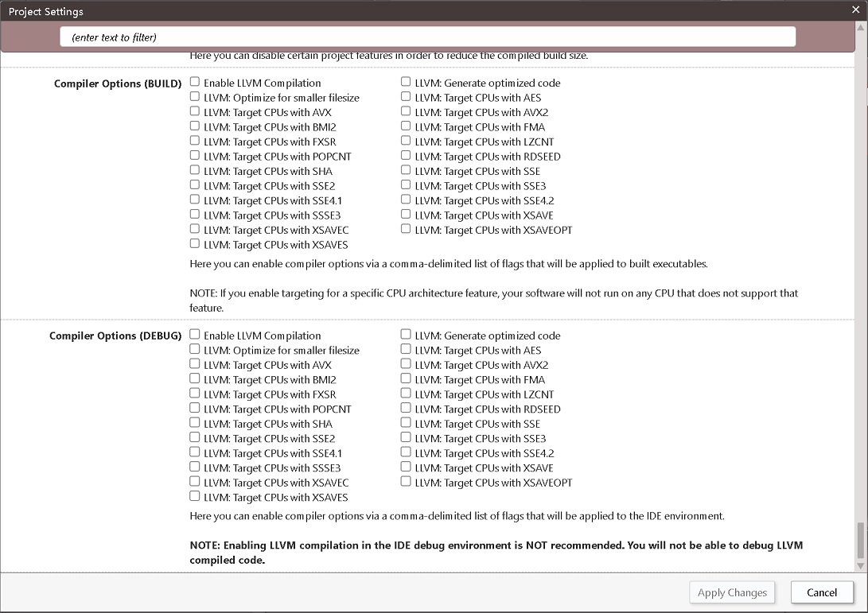Enable DEBUG LLVM: Target CPUs with AVX2
This screenshot has width=868, height=613.
(406, 364)
